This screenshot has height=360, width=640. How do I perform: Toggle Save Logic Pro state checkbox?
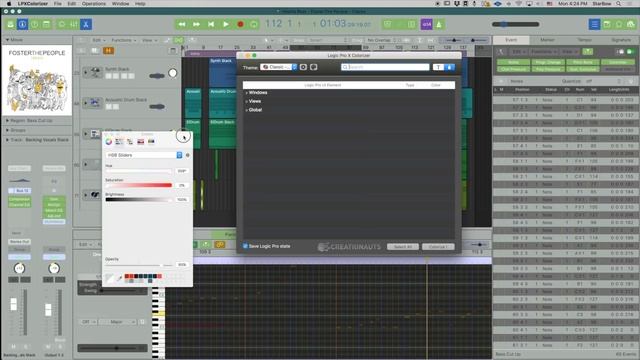(245, 246)
